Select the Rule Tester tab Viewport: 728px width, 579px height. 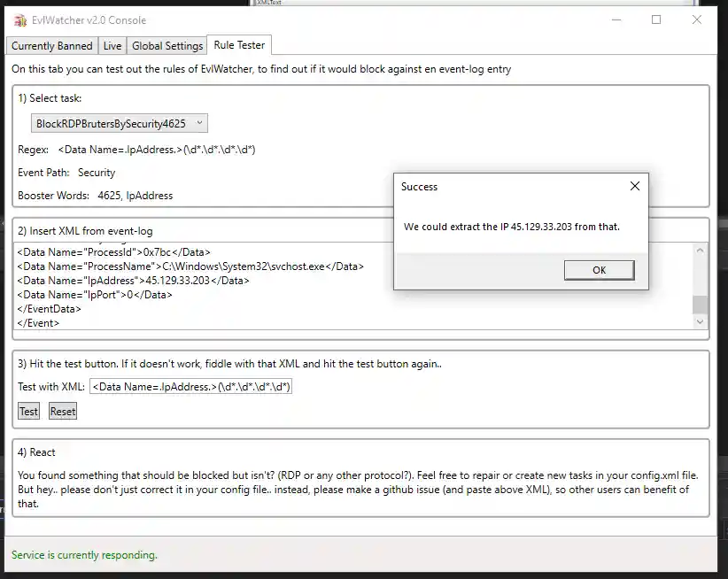239,45
